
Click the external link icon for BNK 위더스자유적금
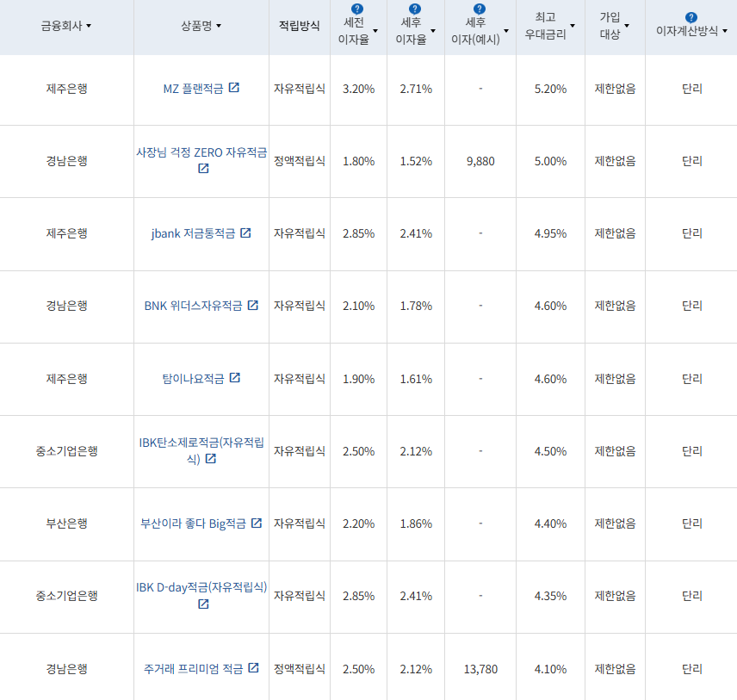255,306
